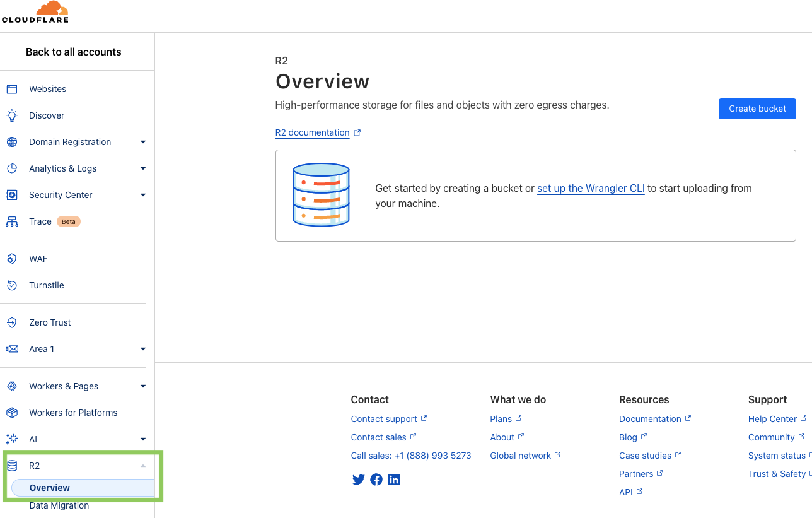
Task: Open the Contact support link
Action: (384, 419)
